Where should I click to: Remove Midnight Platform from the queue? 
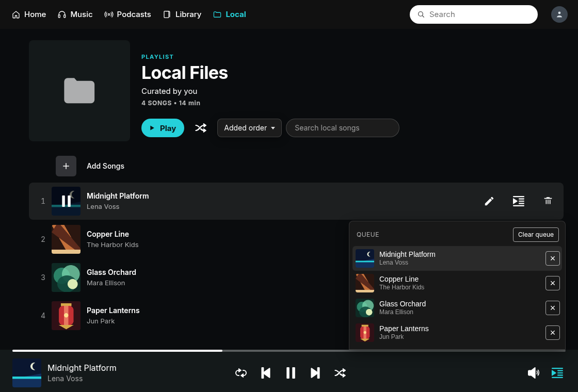pos(553,258)
